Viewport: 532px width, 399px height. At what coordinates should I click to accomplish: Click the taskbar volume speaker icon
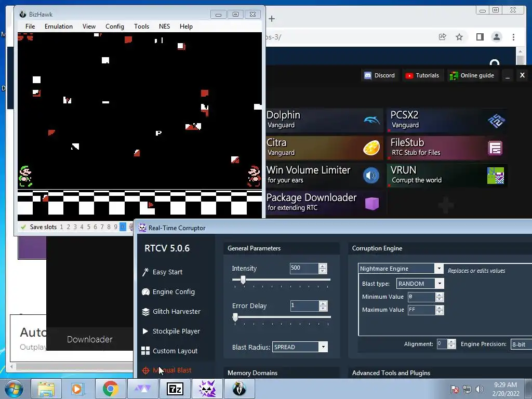[479, 389]
